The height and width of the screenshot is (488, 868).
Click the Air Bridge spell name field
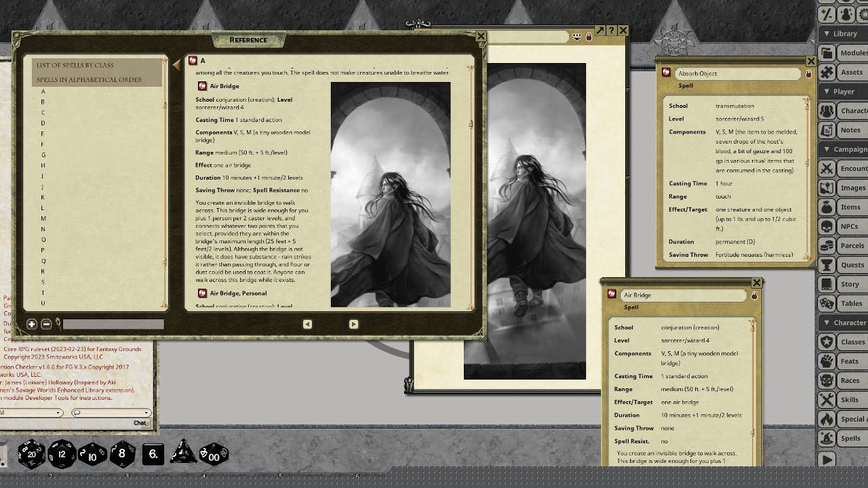pyautogui.click(x=684, y=295)
